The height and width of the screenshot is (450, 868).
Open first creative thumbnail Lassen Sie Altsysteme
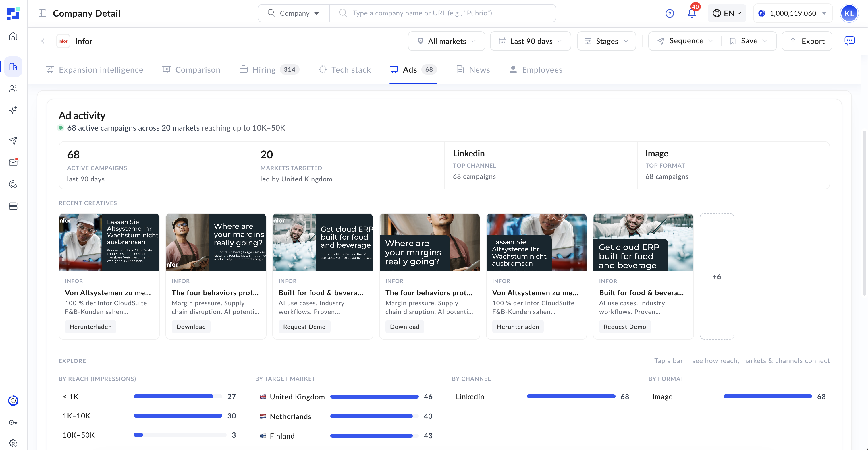click(x=109, y=242)
